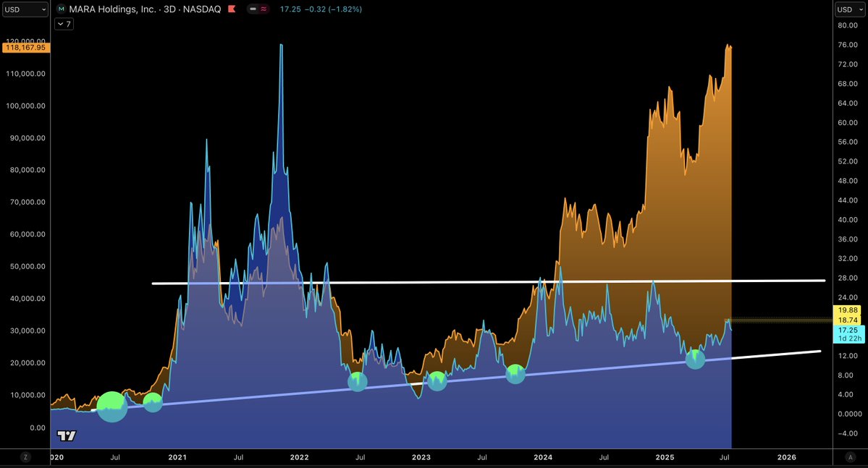Select the upper horizontal white trend line
The image size is (868, 468).
[489, 282]
